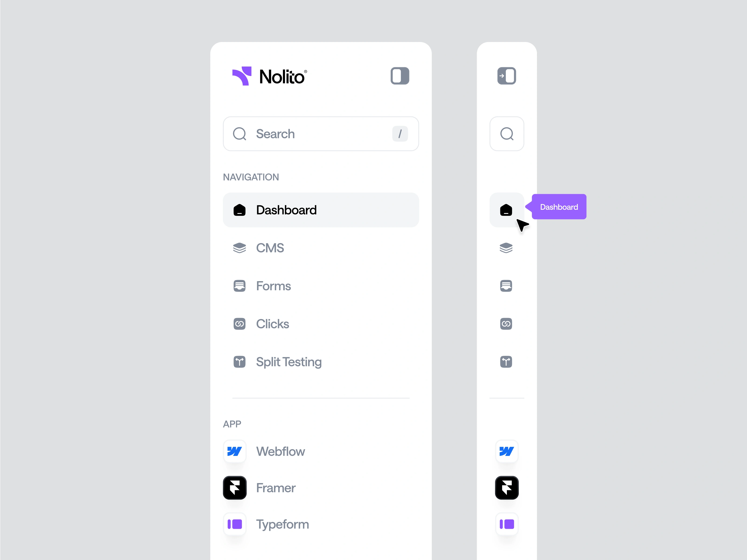Image resolution: width=747 pixels, height=560 pixels.
Task: Open the CMS navigation item
Action: pos(321,248)
